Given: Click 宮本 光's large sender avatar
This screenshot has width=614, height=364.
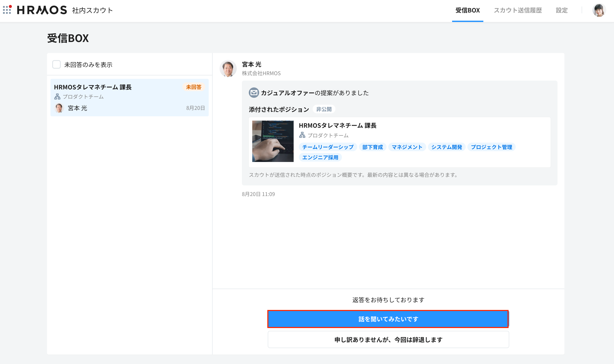Looking at the screenshot, I should (228, 69).
